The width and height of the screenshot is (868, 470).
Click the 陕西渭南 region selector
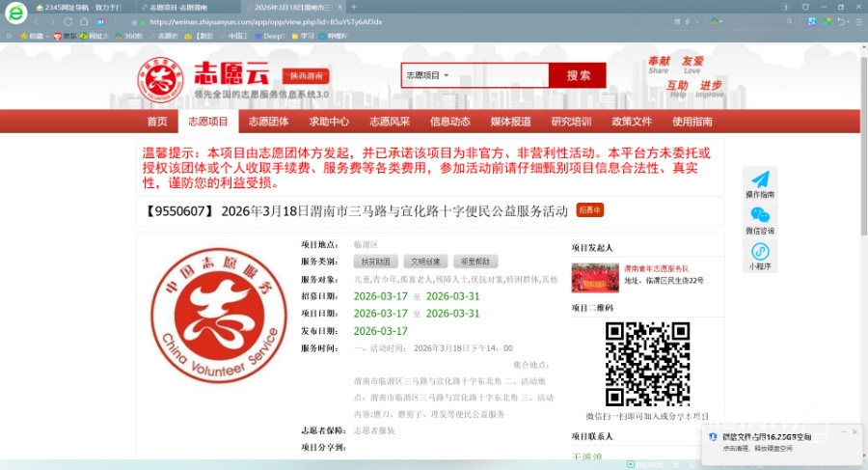pyautogui.click(x=306, y=76)
